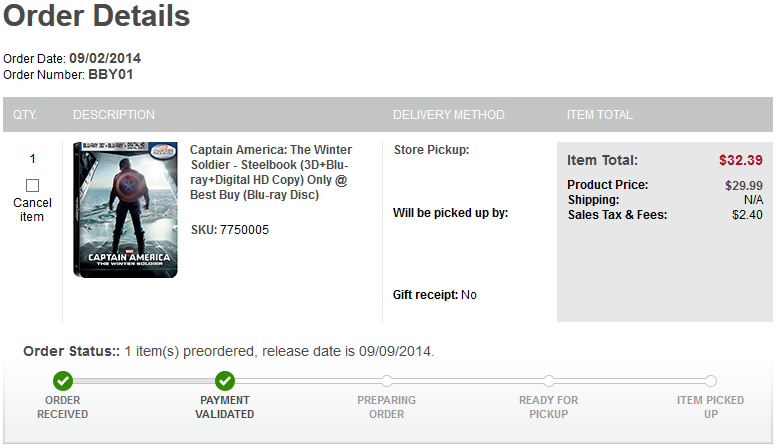Click the Item Picked Up step circle
Viewport: 778px width, 448px height.
(x=711, y=381)
